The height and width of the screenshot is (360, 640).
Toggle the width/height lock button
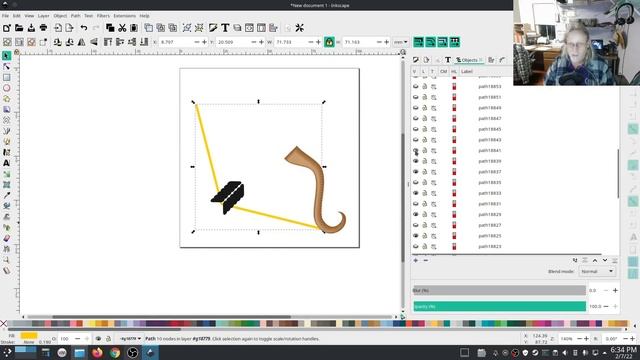coord(329,42)
